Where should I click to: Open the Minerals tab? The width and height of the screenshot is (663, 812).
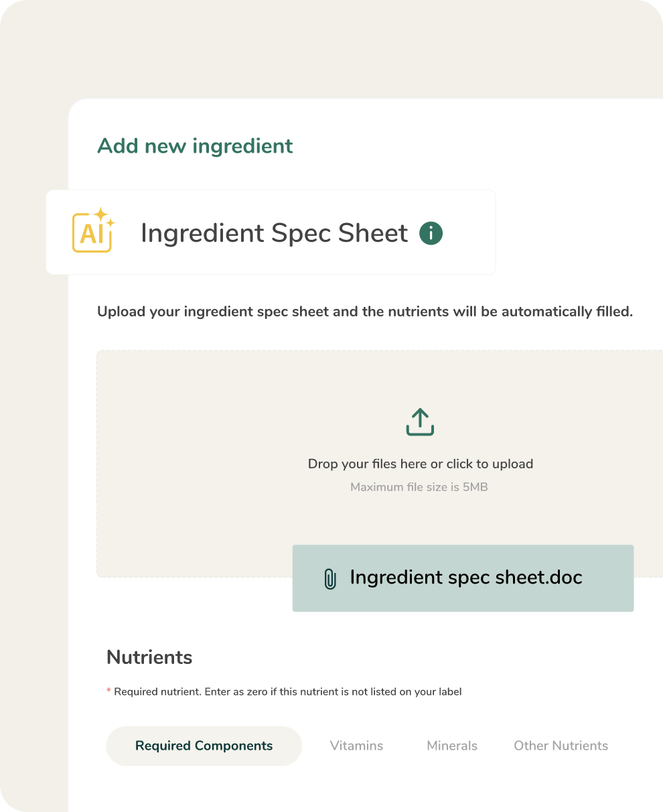click(452, 746)
